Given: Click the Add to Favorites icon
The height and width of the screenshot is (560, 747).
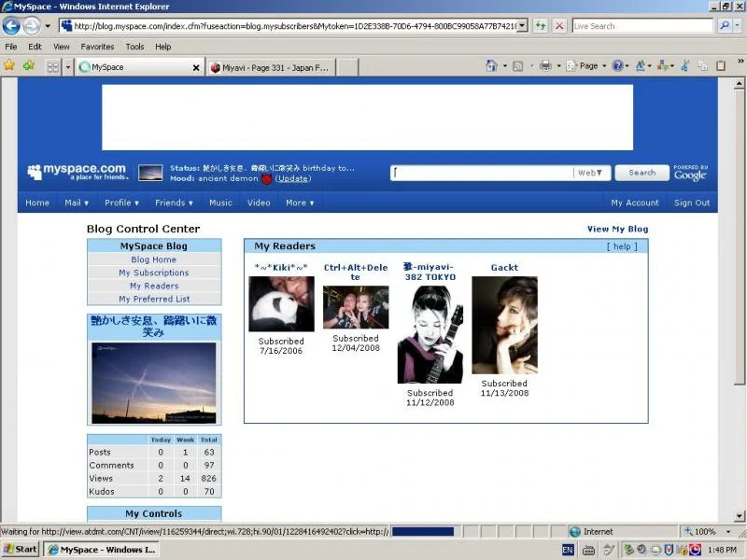Looking at the screenshot, I should tap(29, 65).
